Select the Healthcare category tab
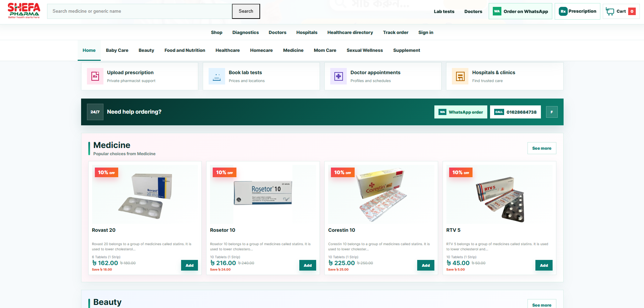 [x=227, y=50]
